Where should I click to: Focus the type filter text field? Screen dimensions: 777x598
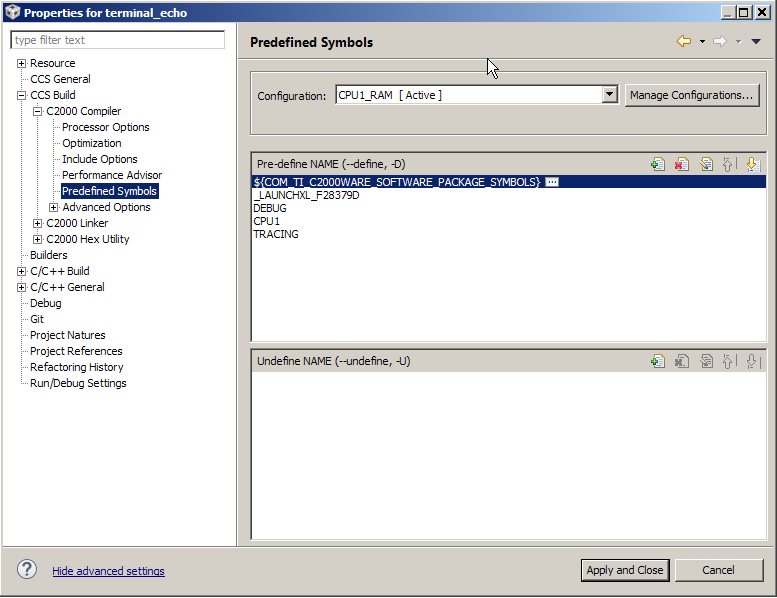coord(117,40)
